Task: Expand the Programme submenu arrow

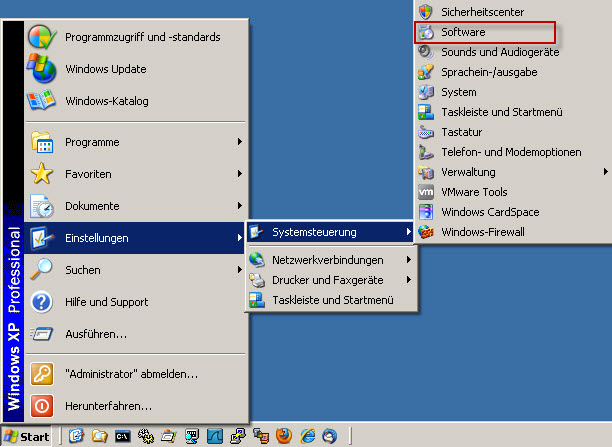Action: pyautogui.click(x=240, y=142)
